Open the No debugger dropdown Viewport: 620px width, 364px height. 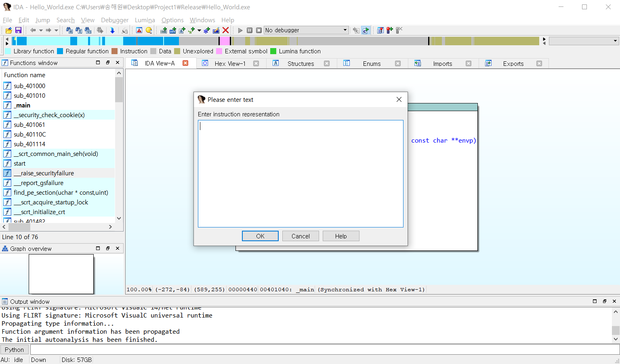coord(306,30)
